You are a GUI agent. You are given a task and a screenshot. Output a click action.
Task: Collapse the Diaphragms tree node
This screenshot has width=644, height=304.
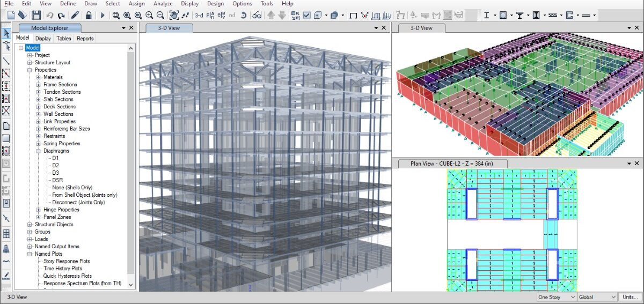39,151
